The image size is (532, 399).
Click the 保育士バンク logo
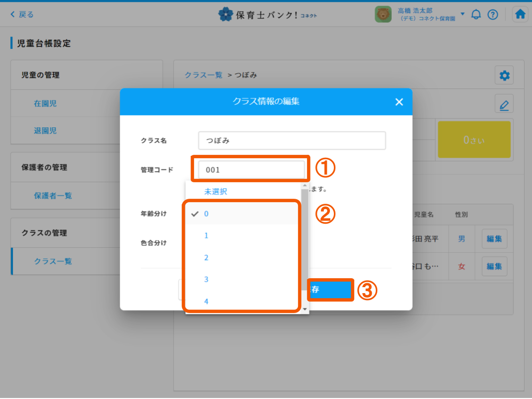tap(267, 14)
